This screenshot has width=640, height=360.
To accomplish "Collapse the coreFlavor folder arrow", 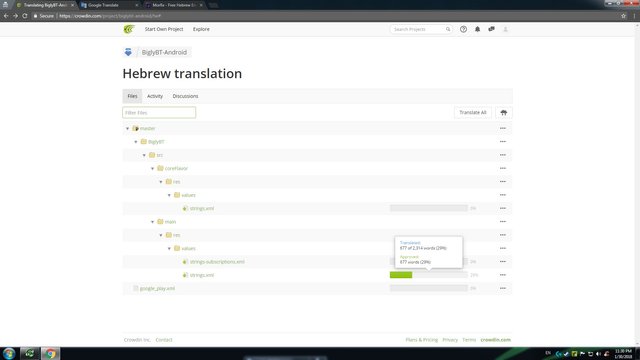I will click(x=153, y=169).
